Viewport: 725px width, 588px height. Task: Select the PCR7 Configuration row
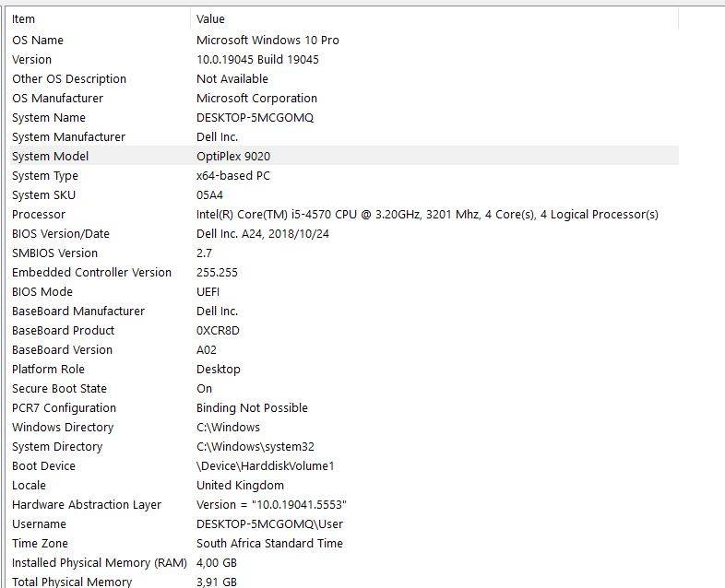[64, 407]
